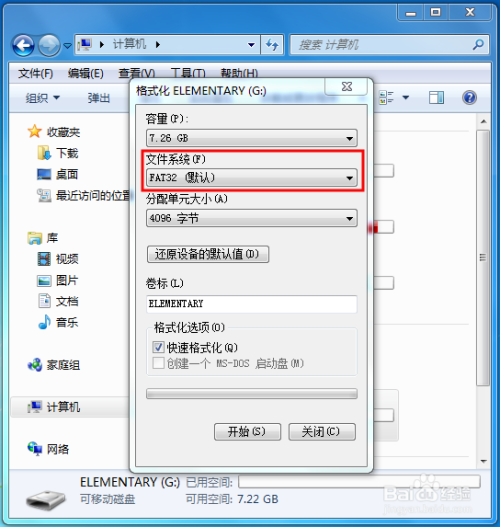
Task: Click the search magnifier icon
Action: [478, 44]
